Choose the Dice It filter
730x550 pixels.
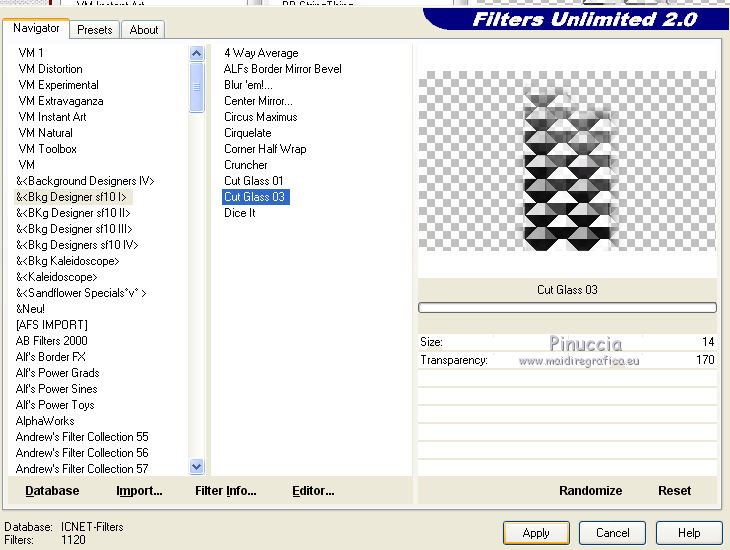tap(239, 213)
